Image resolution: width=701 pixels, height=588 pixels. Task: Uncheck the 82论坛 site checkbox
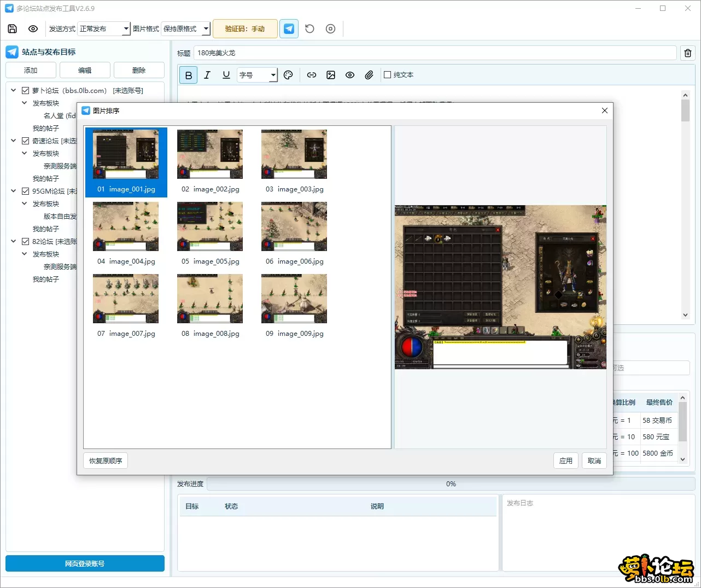(x=25, y=242)
